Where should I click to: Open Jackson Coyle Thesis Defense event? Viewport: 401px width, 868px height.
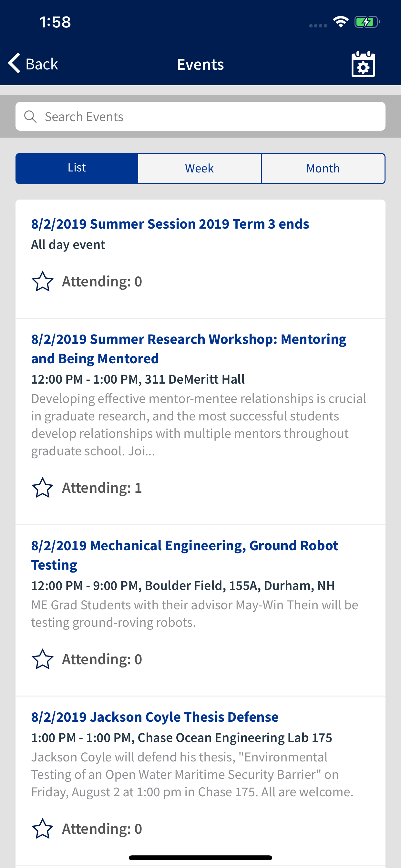(155, 717)
